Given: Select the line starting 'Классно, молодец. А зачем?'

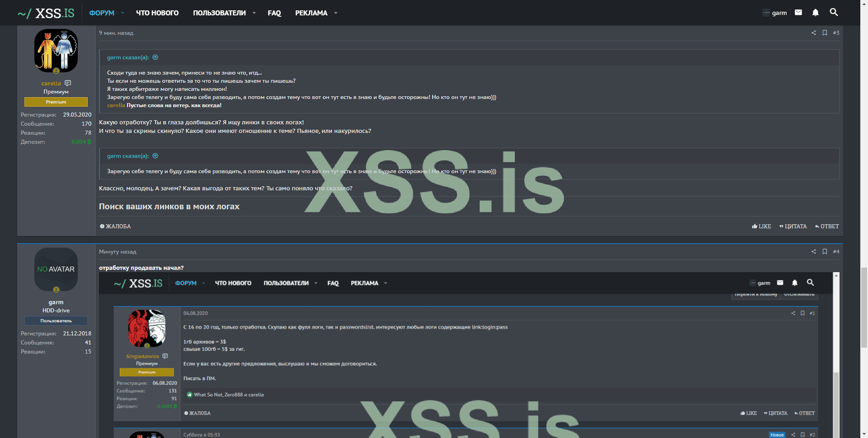Looking at the screenshot, I should tap(226, 188).
